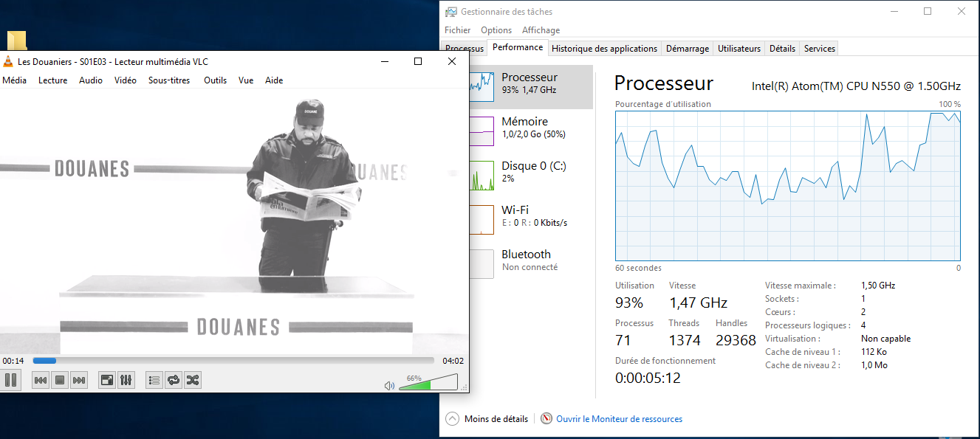This screenshot has height=439, width=980.
Task: Click the 0:00:05:12 uptime value
Action: pos(648,378)
